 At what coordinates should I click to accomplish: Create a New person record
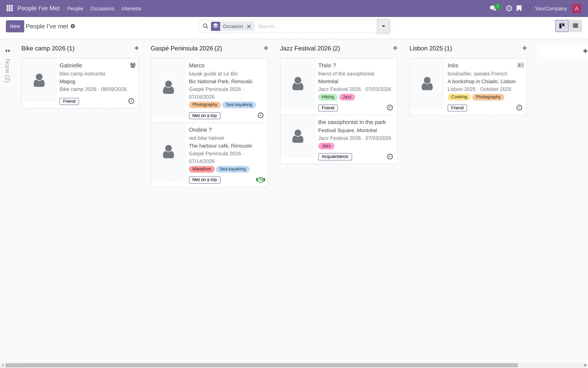(x=15, y=26)
